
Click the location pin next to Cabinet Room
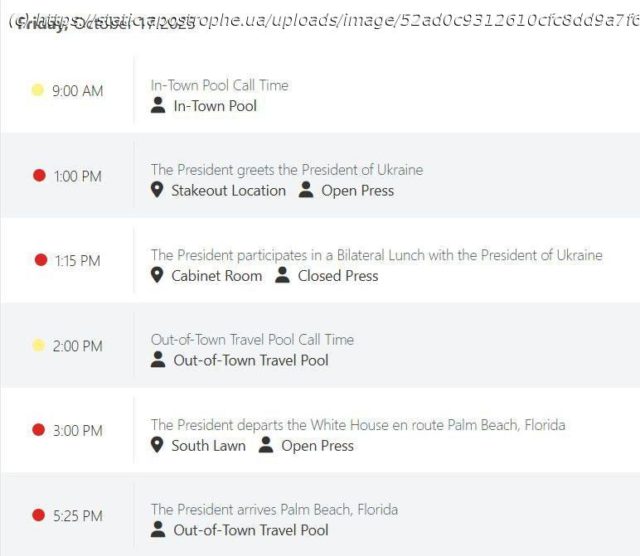[157, 275]
